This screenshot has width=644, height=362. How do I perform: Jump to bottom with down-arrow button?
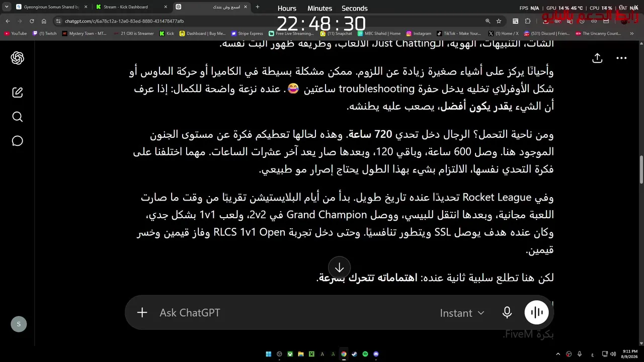point(340,267)
